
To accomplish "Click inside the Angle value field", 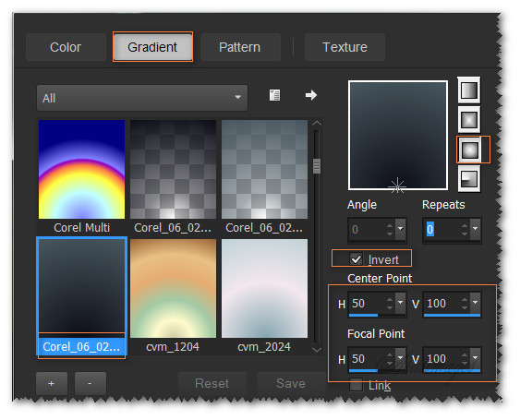I will [367, 229].
